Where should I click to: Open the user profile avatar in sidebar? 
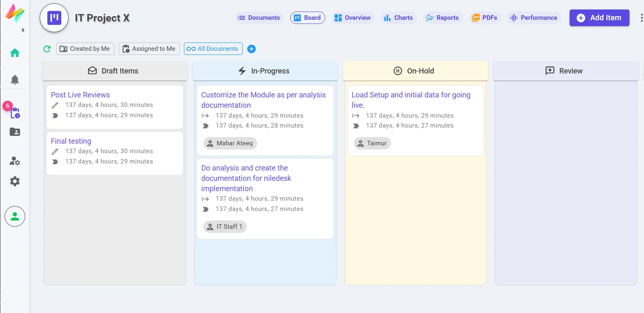[15, 216]
